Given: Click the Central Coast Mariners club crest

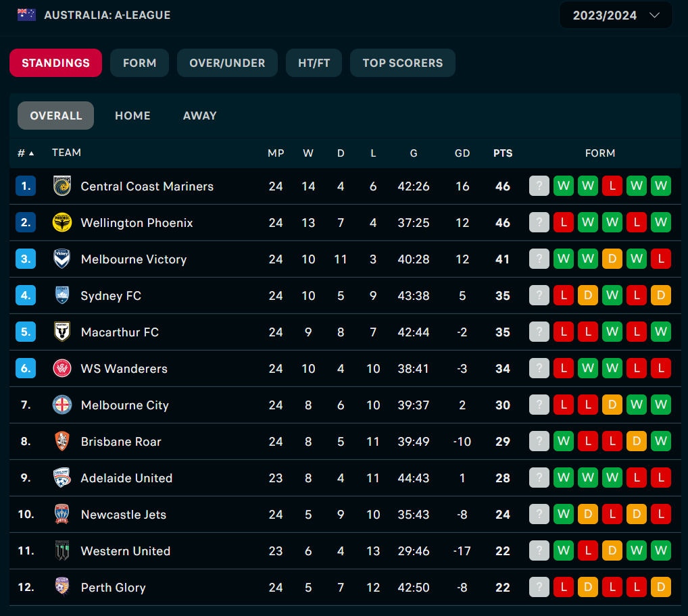Looking at the screenshot, I should click(62, 186).
